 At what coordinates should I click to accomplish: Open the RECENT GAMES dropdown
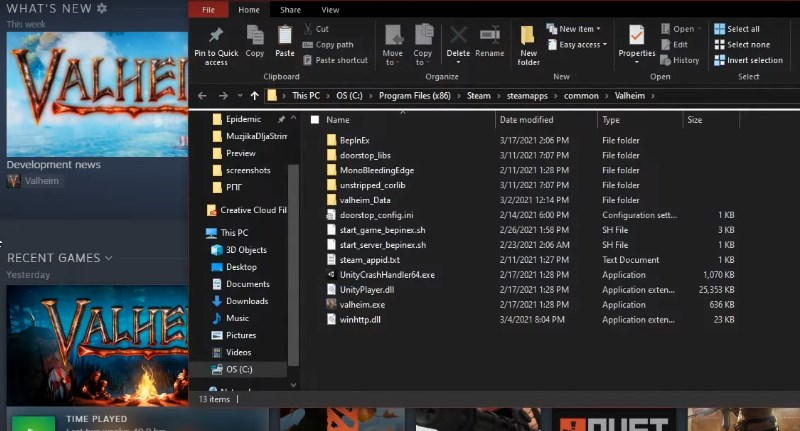[x=108, y=258]
